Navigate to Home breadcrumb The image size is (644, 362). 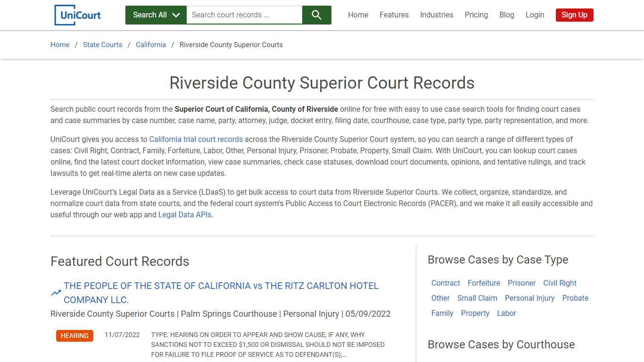(60, 45)
